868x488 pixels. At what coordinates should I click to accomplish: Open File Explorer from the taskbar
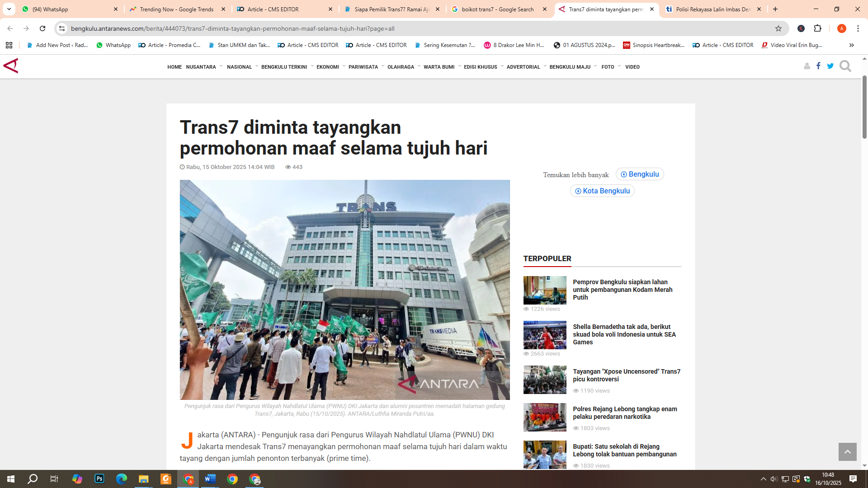click(x=144, y=479)
